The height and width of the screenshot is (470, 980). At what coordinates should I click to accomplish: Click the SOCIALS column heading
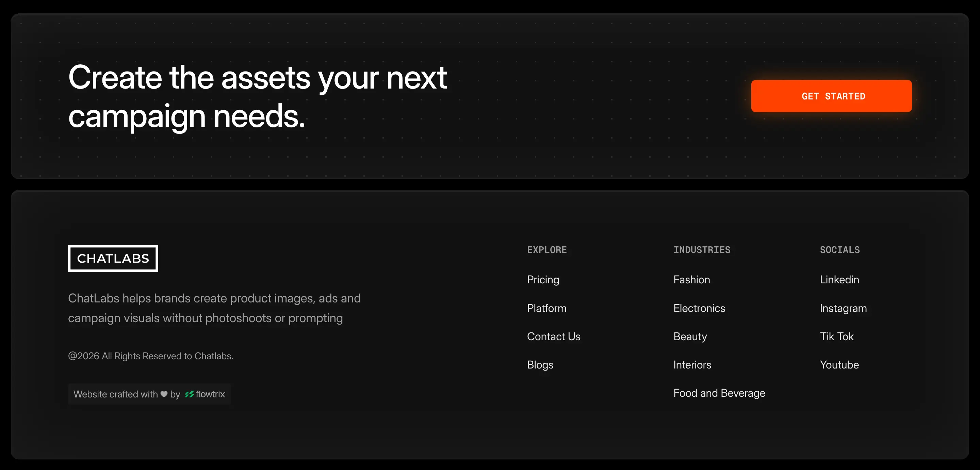click(x=839, y=250)
